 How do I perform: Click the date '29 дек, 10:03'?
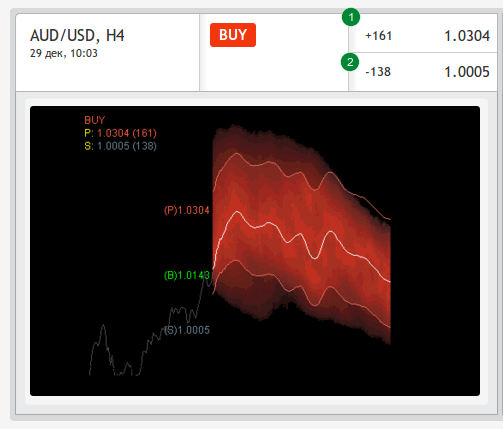(64, 53)
